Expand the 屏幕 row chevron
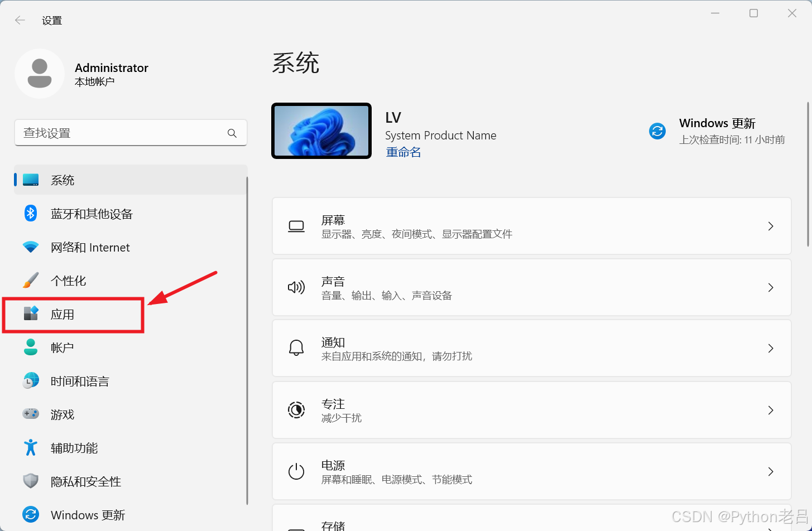812x531 pixels. tap(771, 226)
